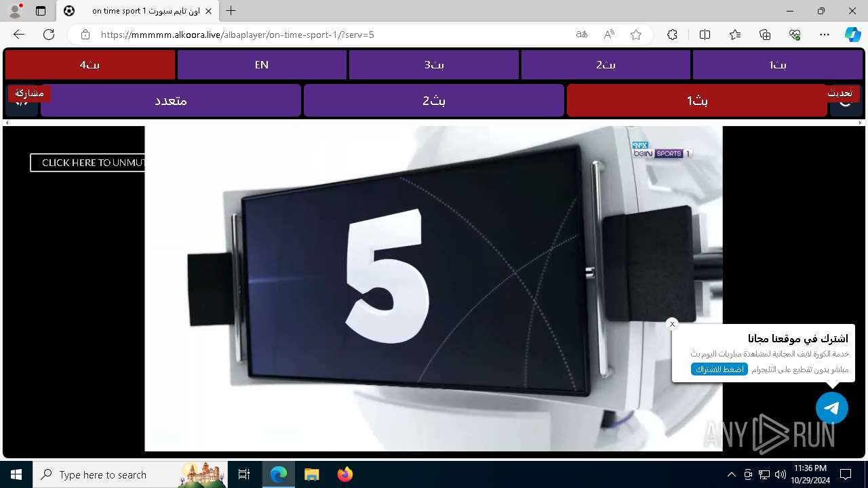Select stream بث1 in top row
The width and height of the screenshot is (868, 488).
(x=778, y=64)
